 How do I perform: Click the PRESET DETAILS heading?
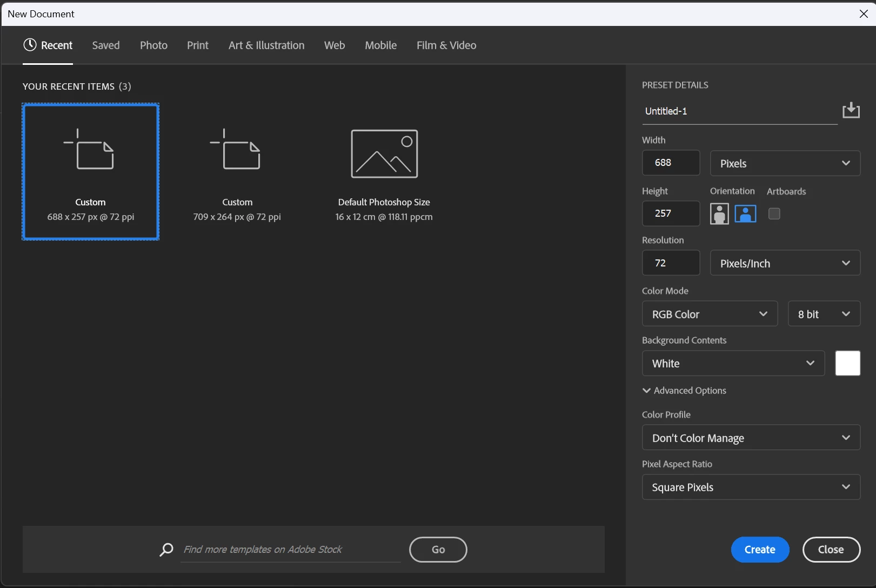coord(675,85)
